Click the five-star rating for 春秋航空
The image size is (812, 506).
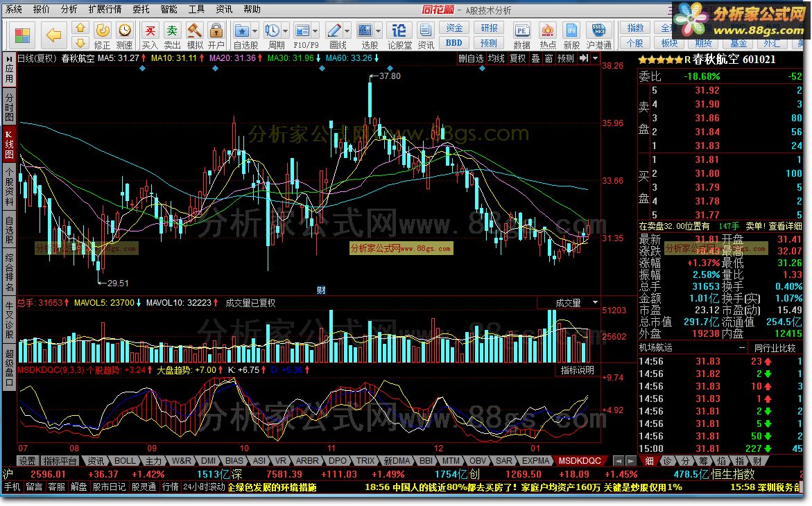[x=661, y=60]
